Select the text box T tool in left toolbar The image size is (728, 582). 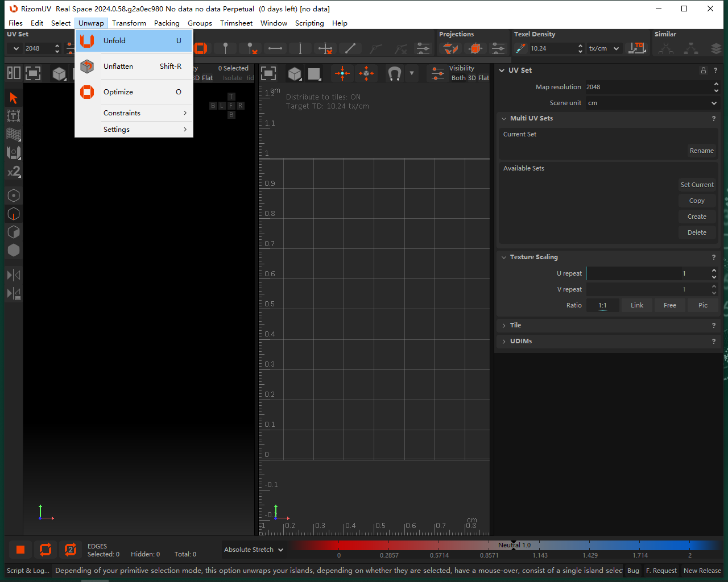(x=14, y=117)
